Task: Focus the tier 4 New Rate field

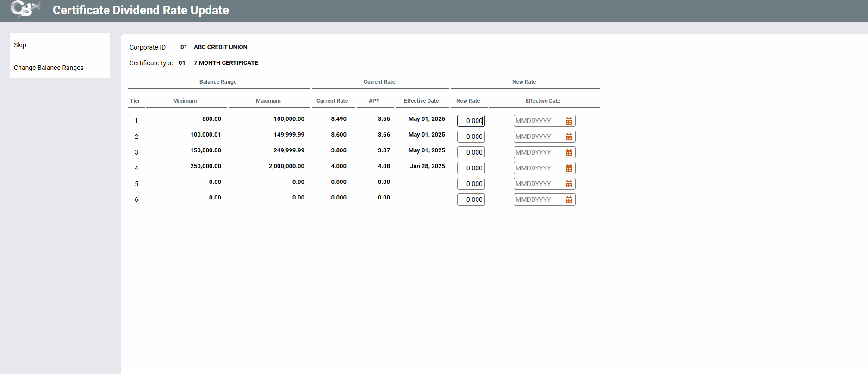Action: tap(471, 168)
